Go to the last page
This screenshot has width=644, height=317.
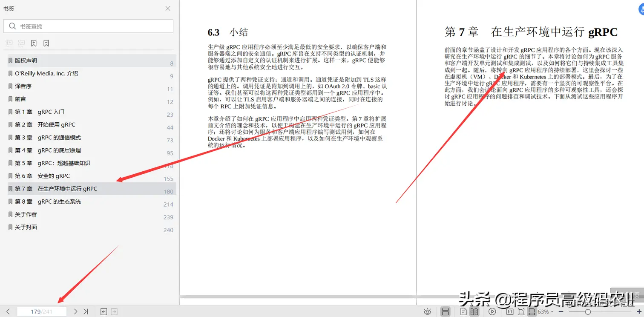(86, 311)
